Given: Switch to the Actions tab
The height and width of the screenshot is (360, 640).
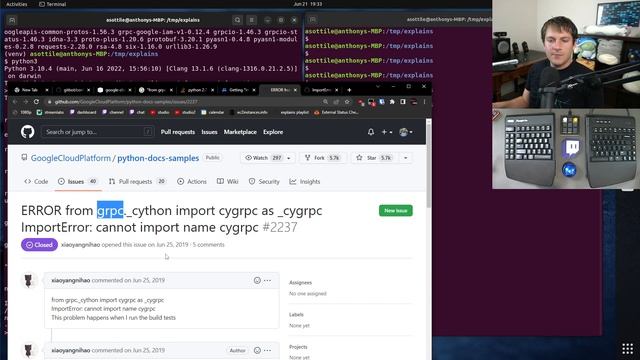Looking at the screenshot, I should [192, 182].
